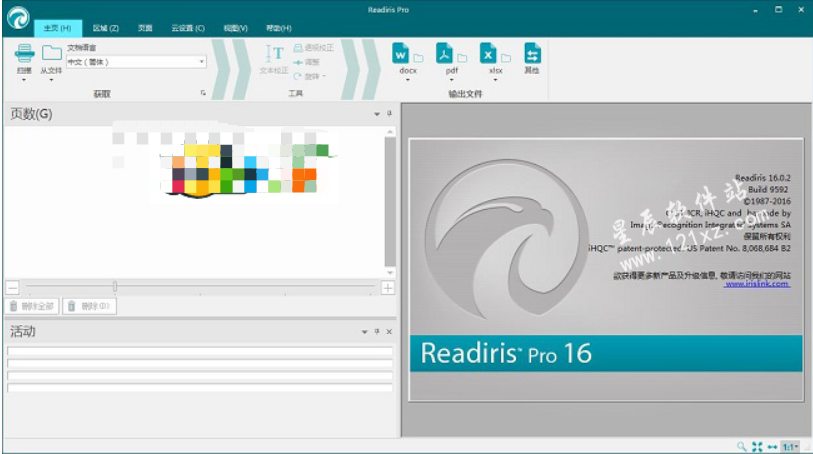Close the Activity (活动) panel
813x454 pixels.
[389, 331]
